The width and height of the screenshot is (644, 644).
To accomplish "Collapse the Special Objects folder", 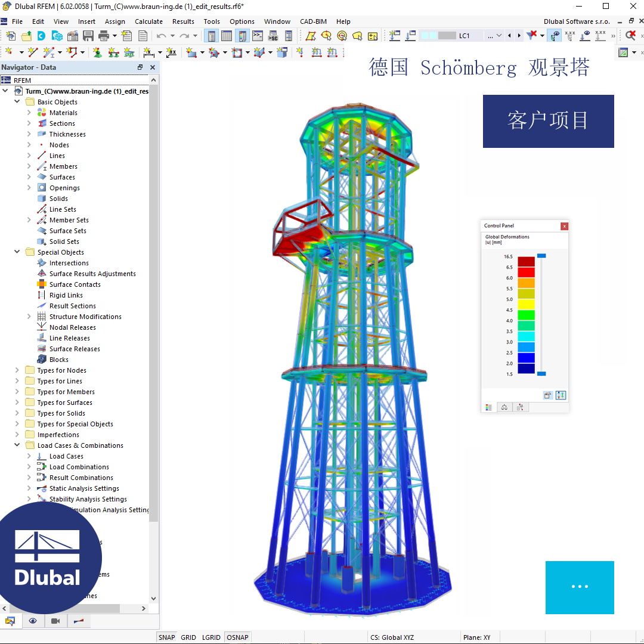I will pos(17,252).
